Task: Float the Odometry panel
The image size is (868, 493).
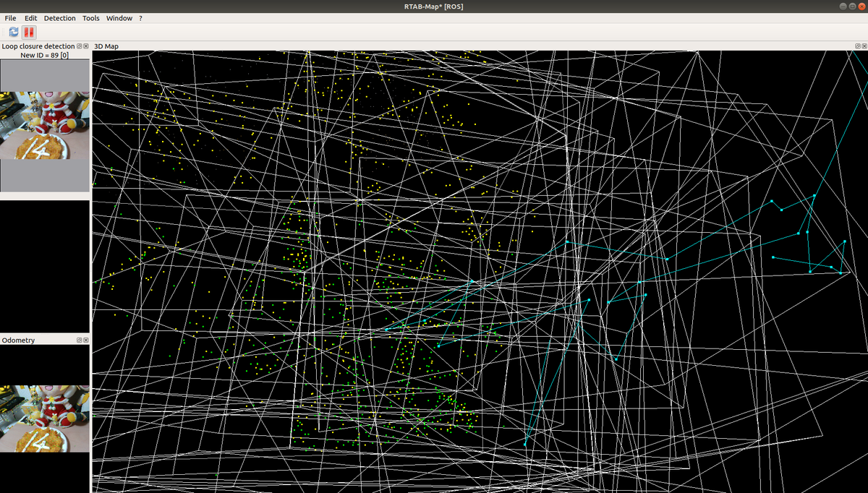Action: coord(80,340)
